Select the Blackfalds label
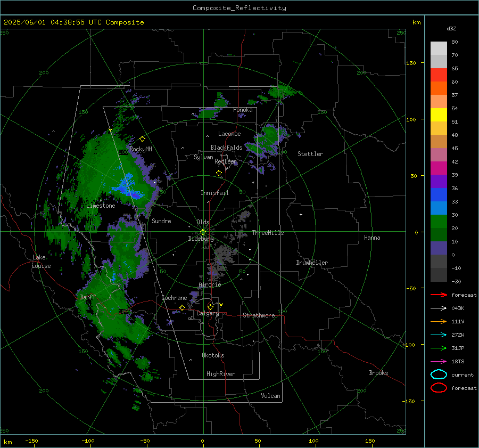Screen dimensions: 479x448 click(226, 148)
